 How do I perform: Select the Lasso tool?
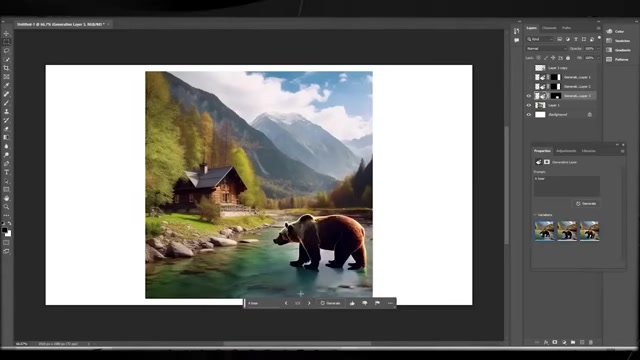coord(7,51)
